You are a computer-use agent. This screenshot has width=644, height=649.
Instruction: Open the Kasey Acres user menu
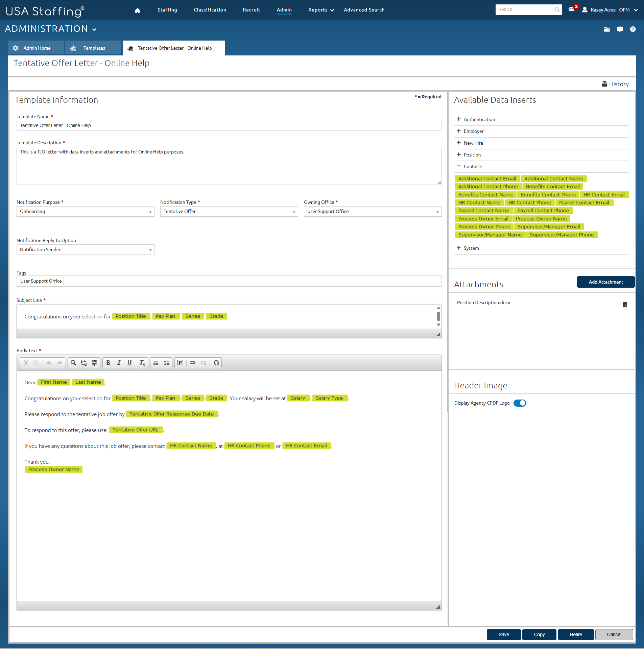(610, 10)
